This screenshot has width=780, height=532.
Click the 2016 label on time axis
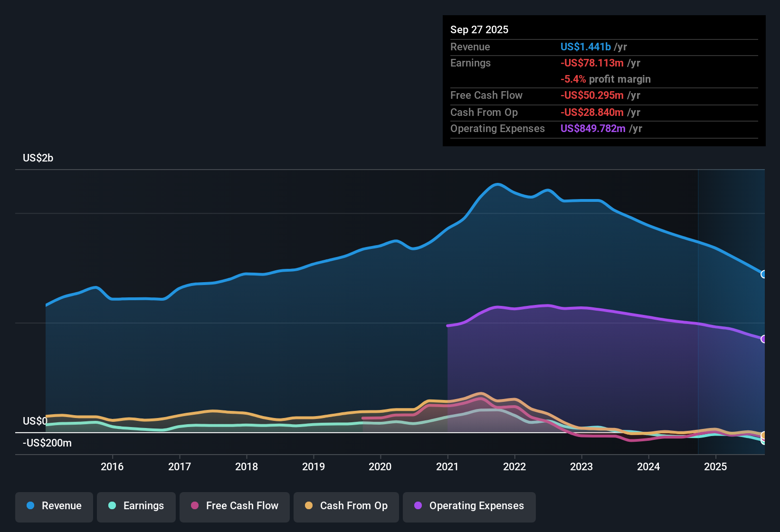[112, 466]
